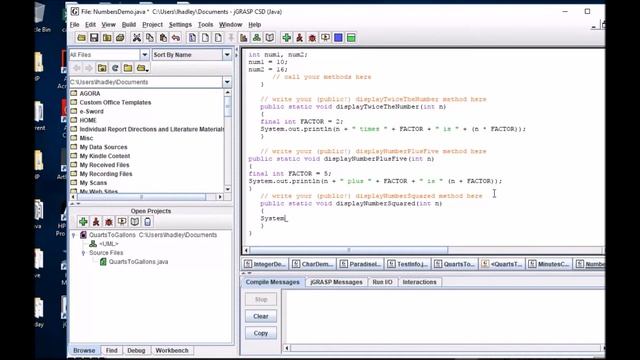The image size is (640, 360).
Task: Click the book icon in Open Projects toolbar
Action: (x=135, y=222)
